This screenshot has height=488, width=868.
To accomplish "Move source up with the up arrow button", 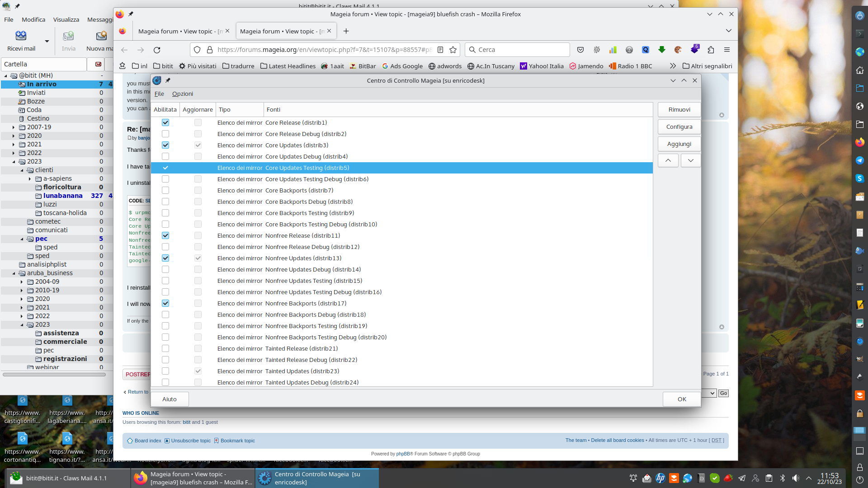I will (668, 160).
